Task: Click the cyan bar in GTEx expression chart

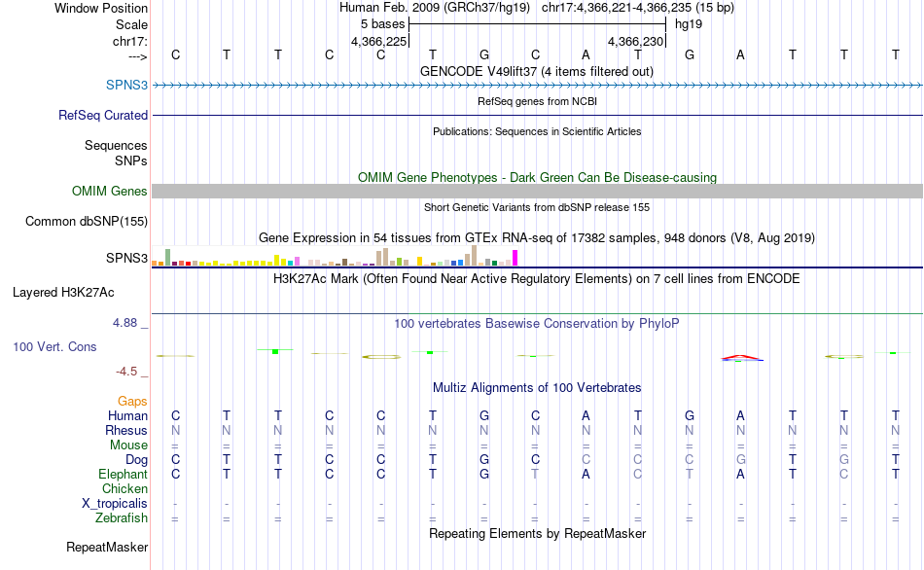Action: 291,263
